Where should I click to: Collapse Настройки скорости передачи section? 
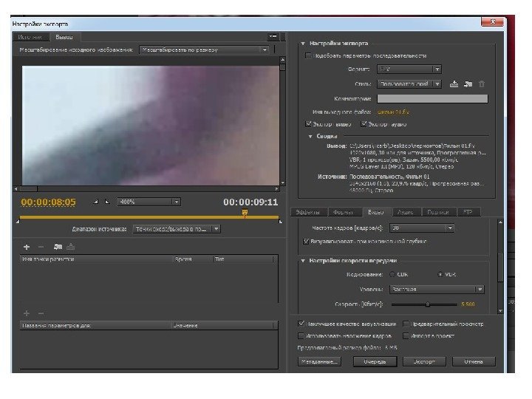pyautogui.click(x=303, y=261)
